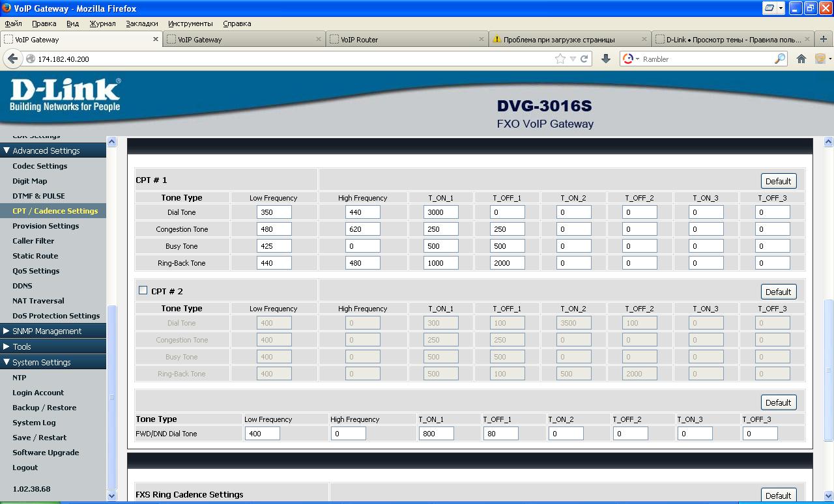834x504 pixels.
Task: Switch to the VoIP Router tab
Action: coord(404,39)
